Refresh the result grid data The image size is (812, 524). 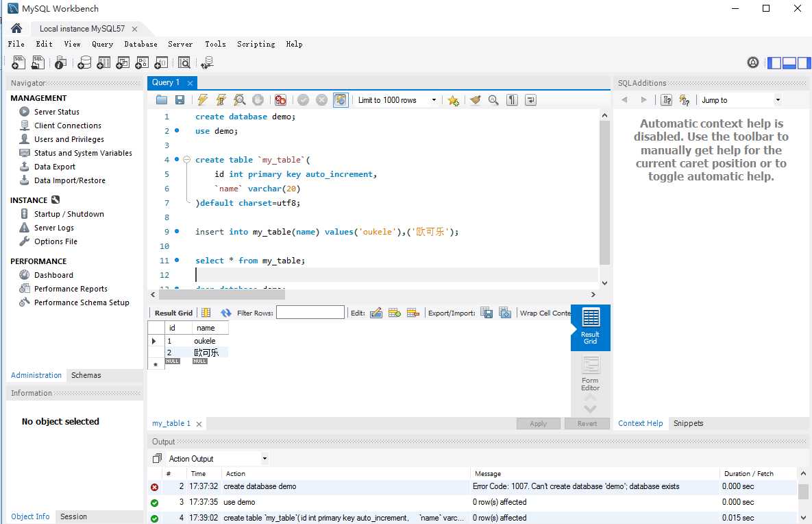click(x=226, y=313)
